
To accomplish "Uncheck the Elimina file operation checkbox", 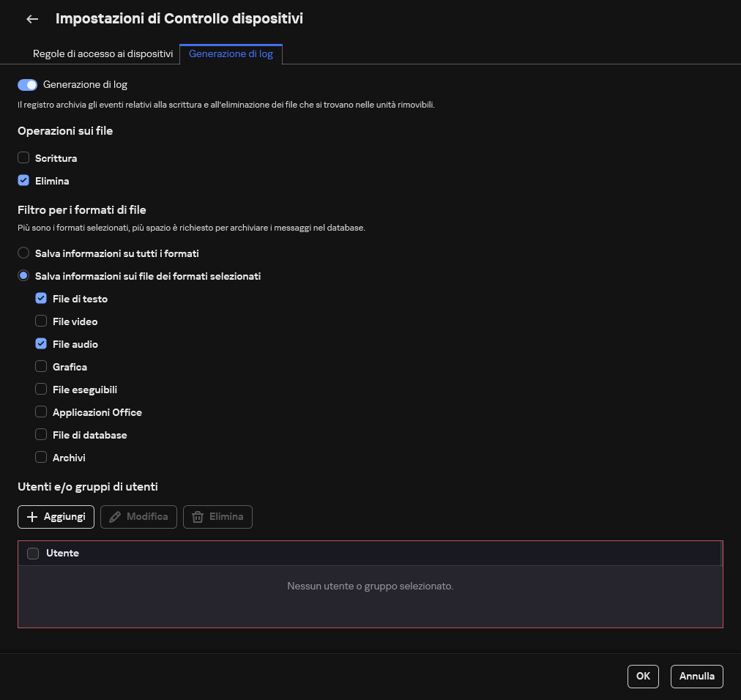I will (23, 180).
